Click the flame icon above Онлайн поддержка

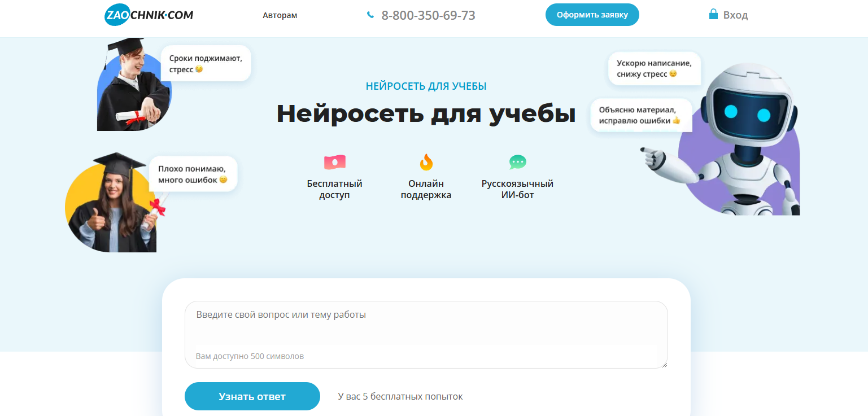pyautogui.click(x=426, y=162)
